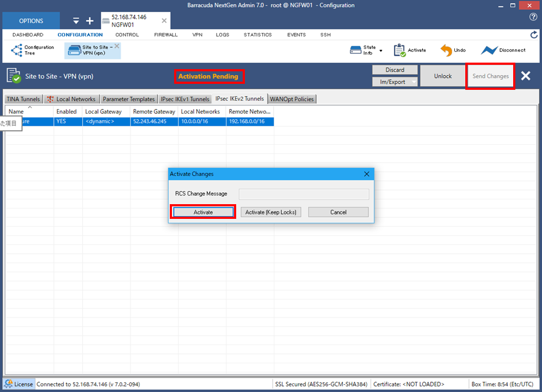Switch to the WANOpt Policies tab

292,99
